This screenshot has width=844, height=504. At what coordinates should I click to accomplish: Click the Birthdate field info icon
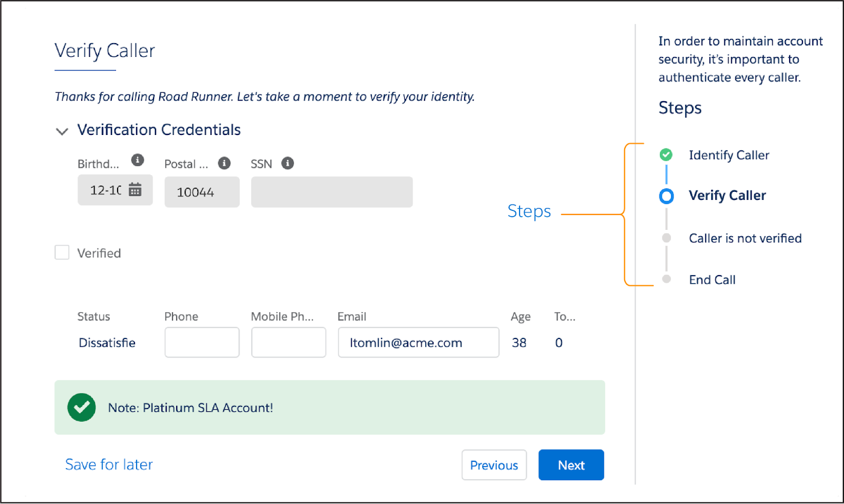138,160
